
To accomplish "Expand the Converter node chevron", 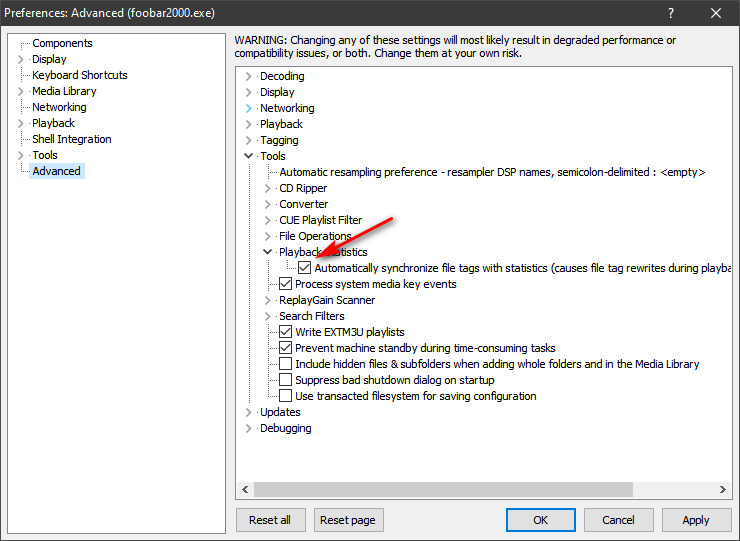I will coord(268,204).
